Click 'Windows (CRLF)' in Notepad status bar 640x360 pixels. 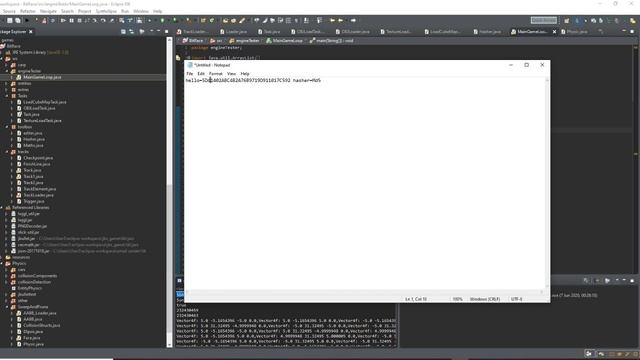(485, 299)
